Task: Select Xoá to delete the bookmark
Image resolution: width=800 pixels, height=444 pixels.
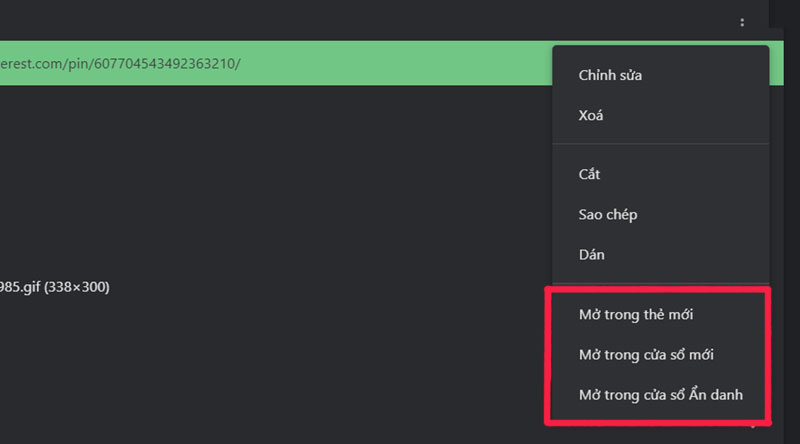Action: tap(591, 115)
